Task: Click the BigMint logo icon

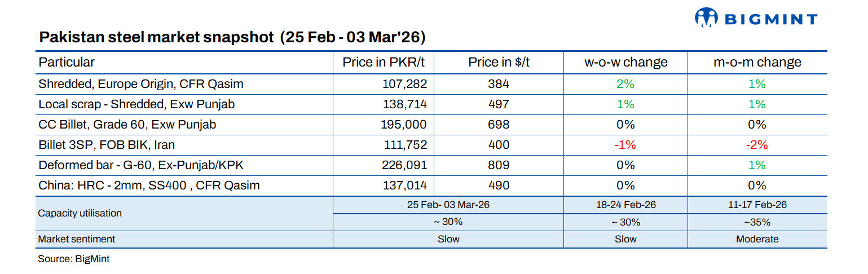Action: (707, 17)
